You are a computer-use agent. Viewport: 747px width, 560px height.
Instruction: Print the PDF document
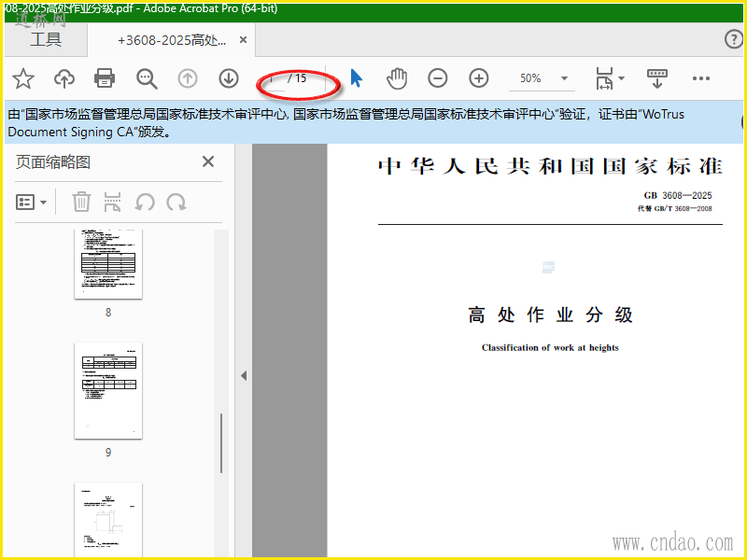click(x=105, y=78)
